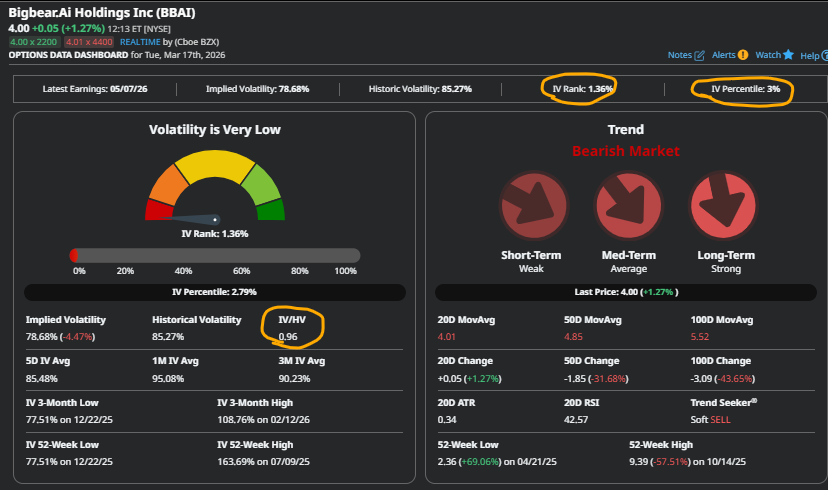Screen dimensions: 828x490
Task: Click the 3M IV Avg 90.23% value
Action: 294,379
